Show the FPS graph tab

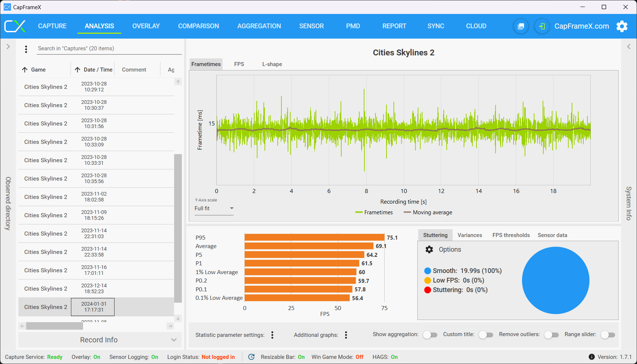pyautogui.click(x=239, y=64)
